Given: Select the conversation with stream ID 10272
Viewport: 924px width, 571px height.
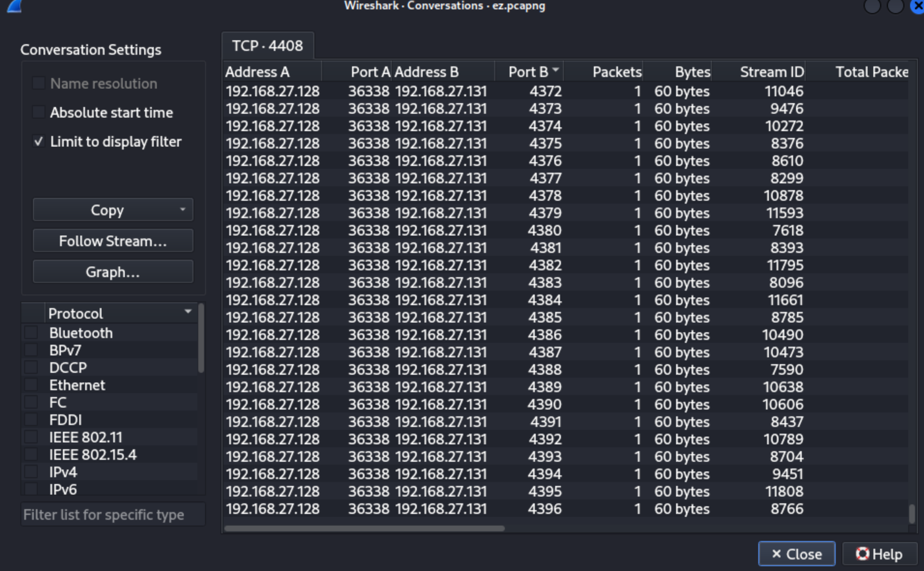Looking at the screenshot, I should tap(566, 126).
